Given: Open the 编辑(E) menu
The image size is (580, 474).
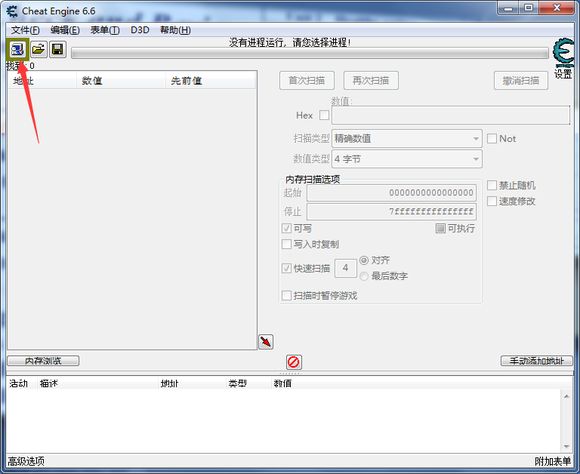Looking at the screenshot, I should coord(65,30).
